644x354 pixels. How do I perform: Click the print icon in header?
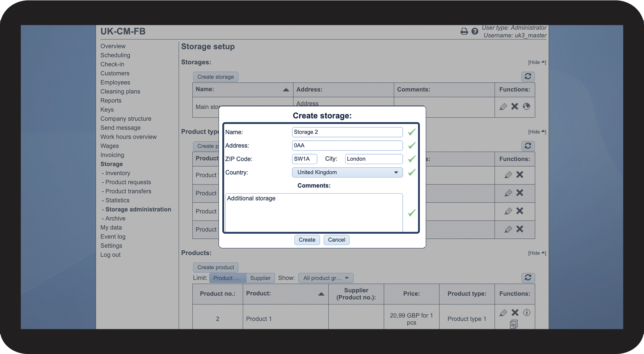tap(464, 31)
